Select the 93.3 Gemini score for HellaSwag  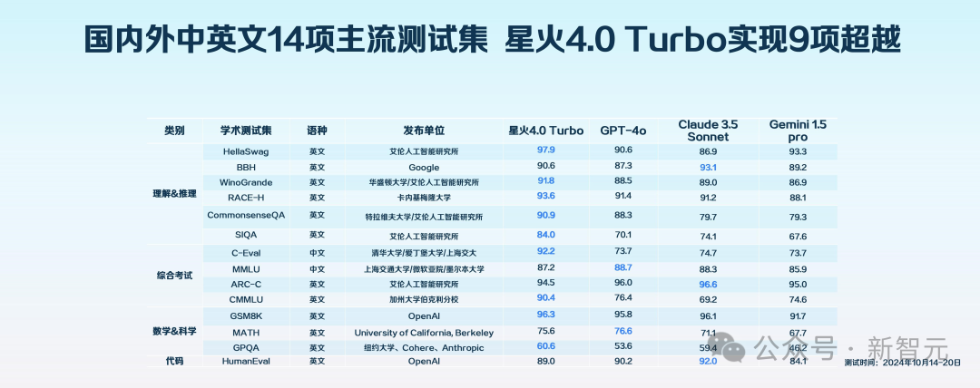pyautogui.click(x=798, y=151)
